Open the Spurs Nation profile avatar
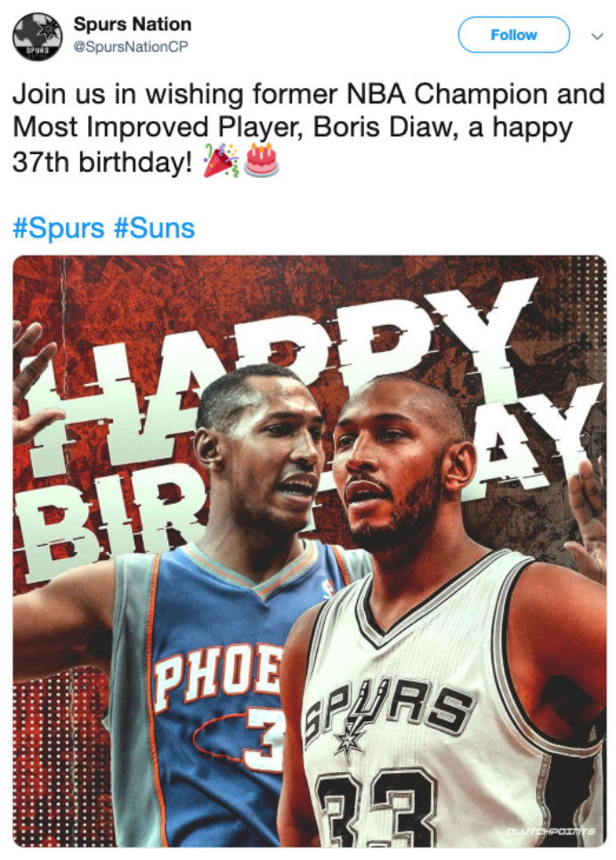616x860 pixels. coord(37,37)
